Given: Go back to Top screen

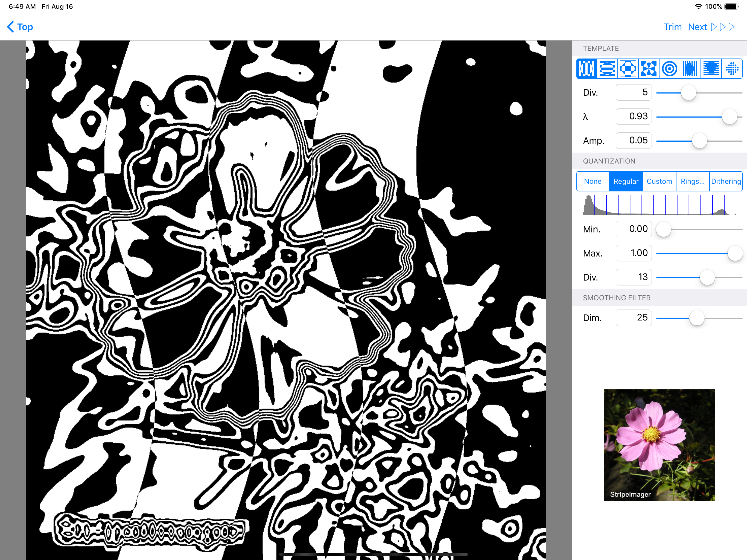Looking at the screenshot, I should [x=20, y=27].
